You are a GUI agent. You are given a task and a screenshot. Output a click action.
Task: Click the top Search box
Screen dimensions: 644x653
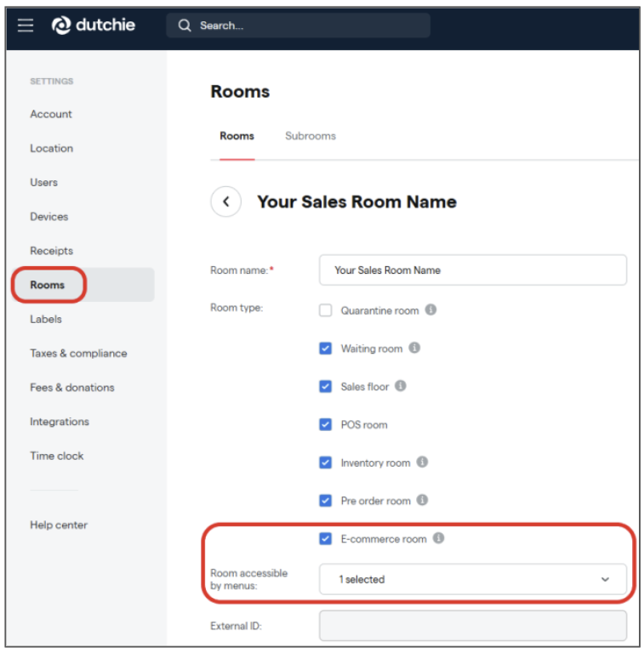coord(298,26)
